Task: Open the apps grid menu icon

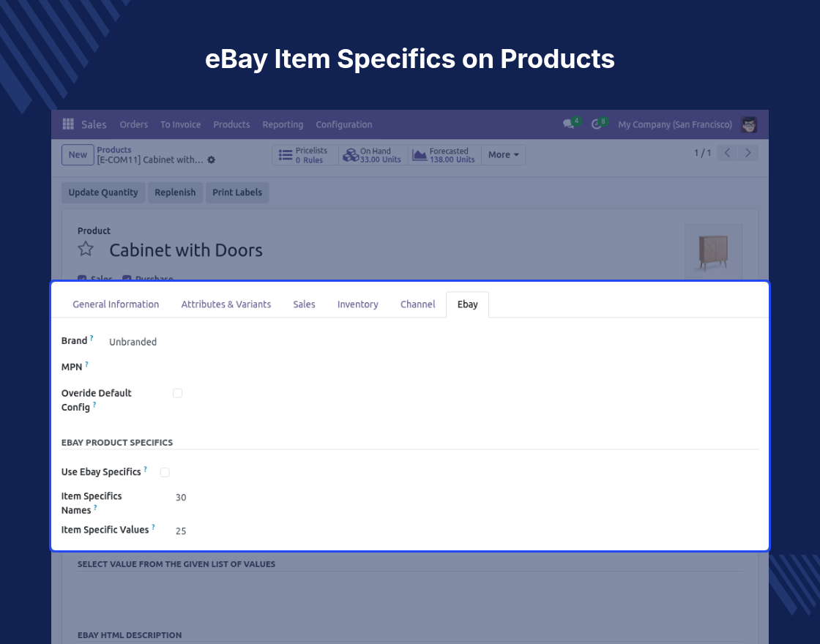Action: [x=68, y=124]
